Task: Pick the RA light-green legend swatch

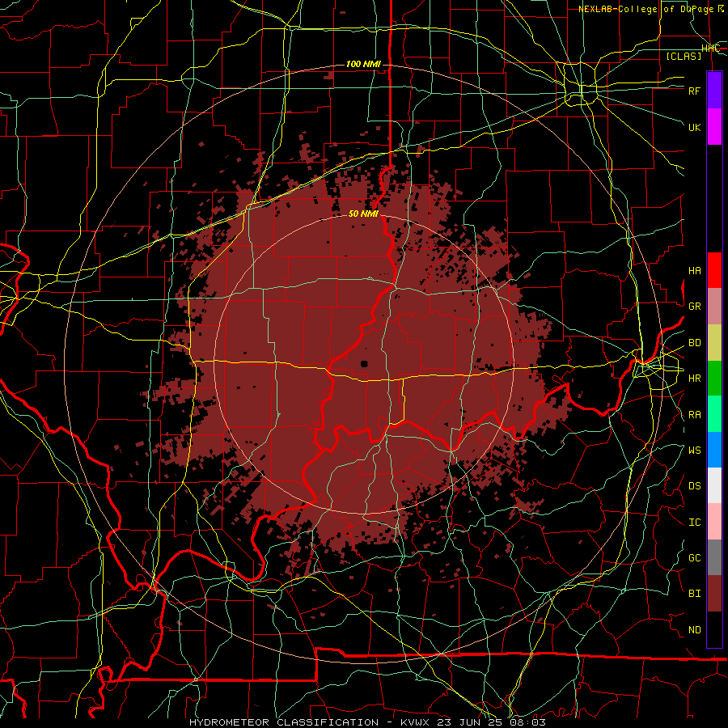Action: pyautogui.click(x=714, y=414)
